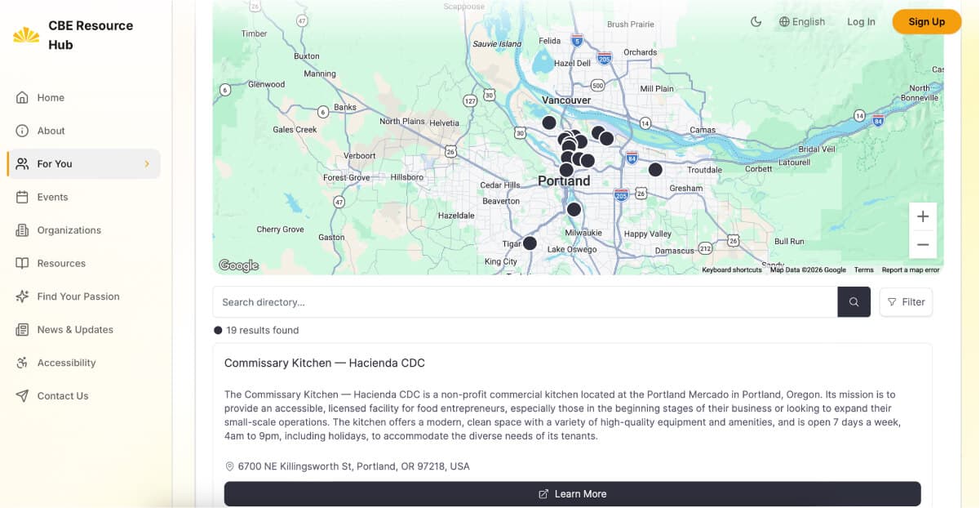Toggle dark mode with the moon icon
This screenshot has width=980, height=508.
pos(756,22)
